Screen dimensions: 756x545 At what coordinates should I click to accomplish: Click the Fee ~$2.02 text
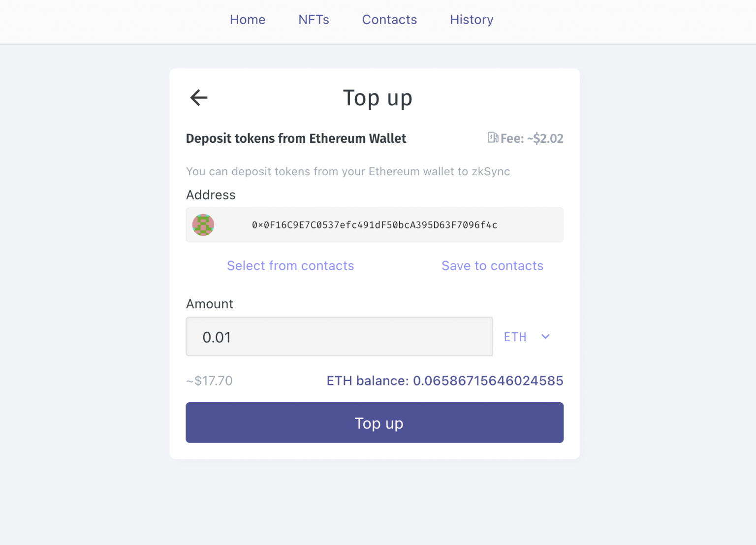532,138
